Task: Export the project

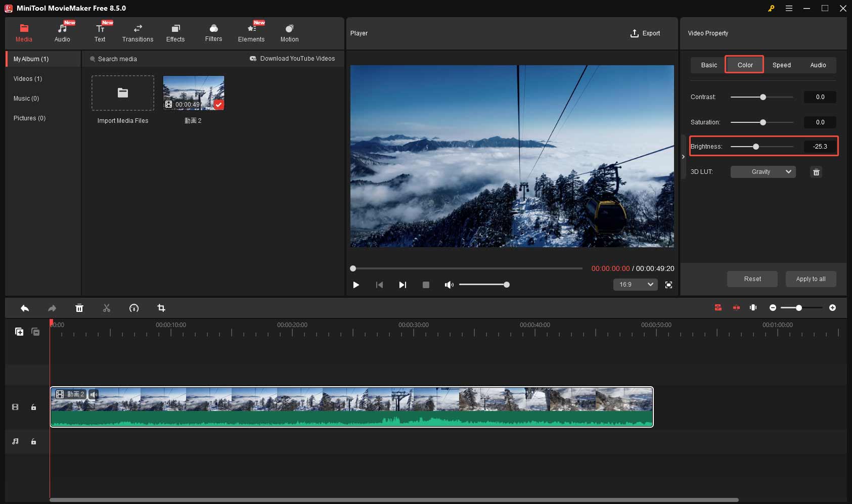Action: [x=646, y=33]
